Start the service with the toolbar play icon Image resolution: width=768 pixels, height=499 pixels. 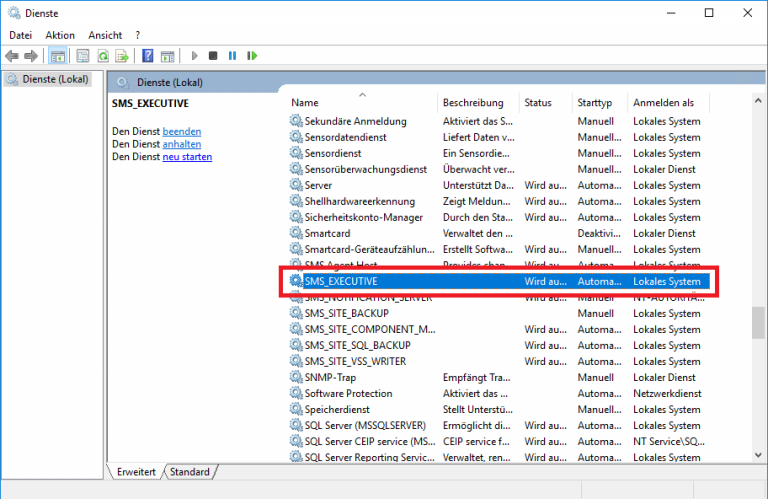(x=194, y=56)
